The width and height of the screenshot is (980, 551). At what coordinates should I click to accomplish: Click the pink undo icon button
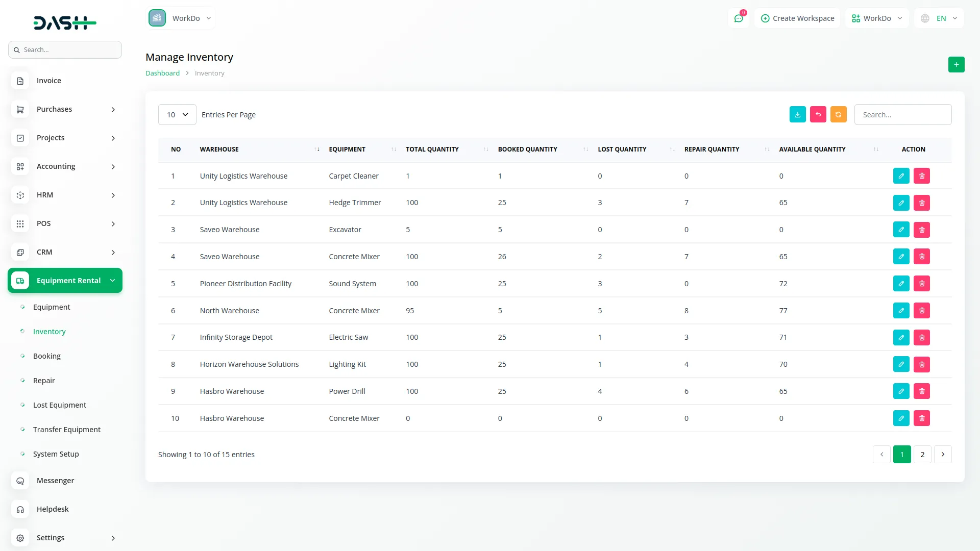pos(818,115)
